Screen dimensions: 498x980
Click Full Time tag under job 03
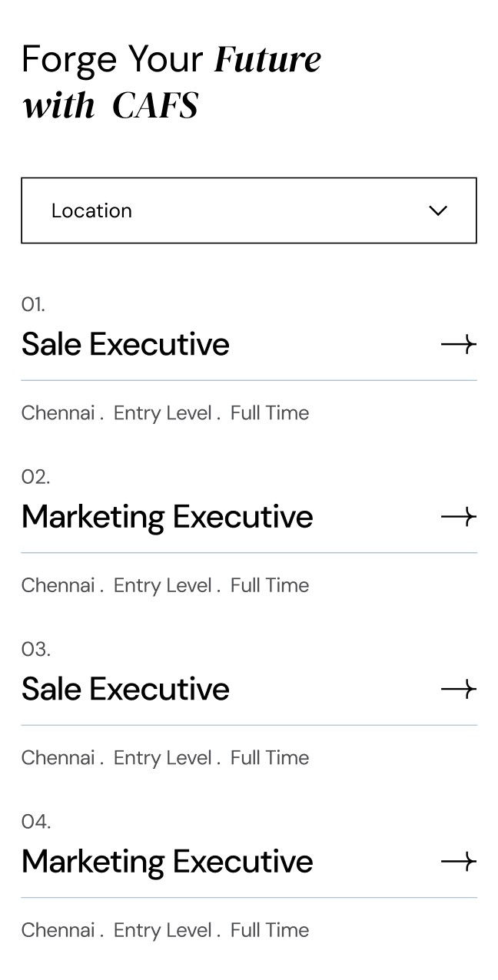click(270, 758)
